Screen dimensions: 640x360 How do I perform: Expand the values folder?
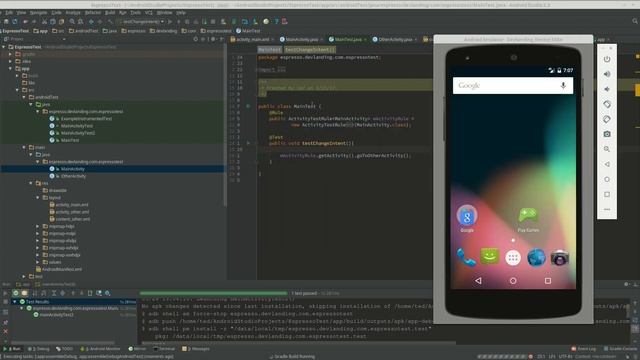(38, 262)
